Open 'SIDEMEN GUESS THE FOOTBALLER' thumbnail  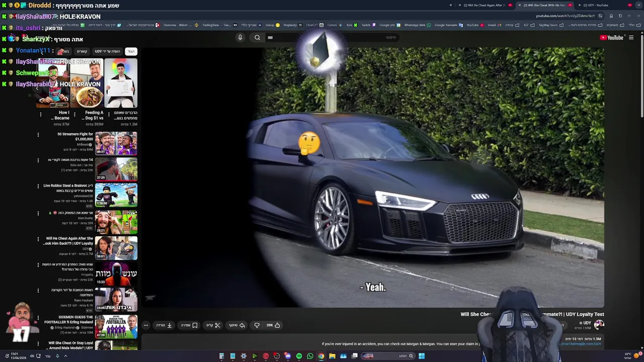tap(116, 326)
